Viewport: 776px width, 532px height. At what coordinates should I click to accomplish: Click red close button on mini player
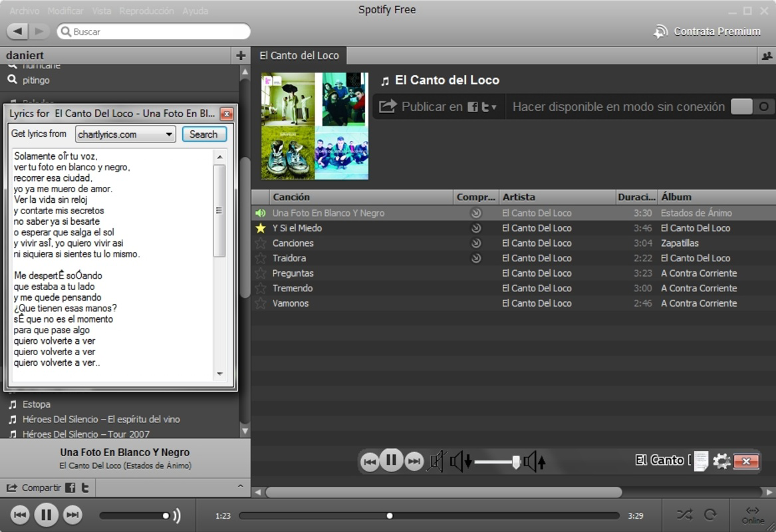746,462
